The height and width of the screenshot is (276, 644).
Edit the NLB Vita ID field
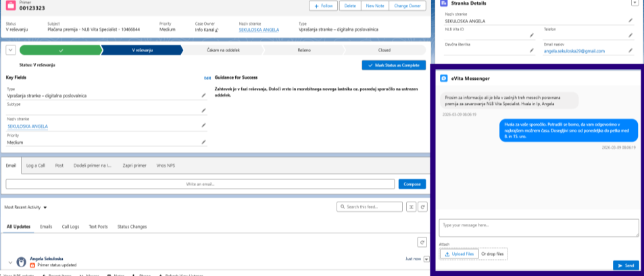(x=532, y=35)
